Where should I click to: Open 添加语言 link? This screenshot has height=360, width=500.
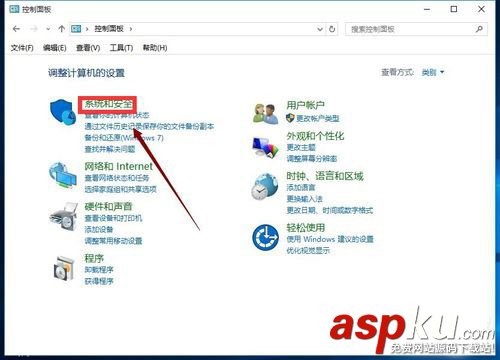301,188
